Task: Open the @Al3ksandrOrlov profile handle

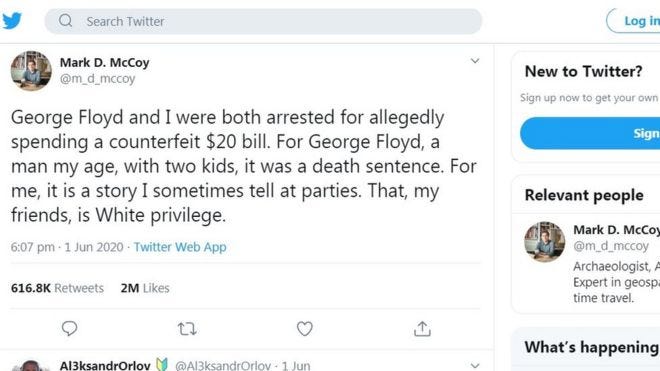Action: coord(223,366)
